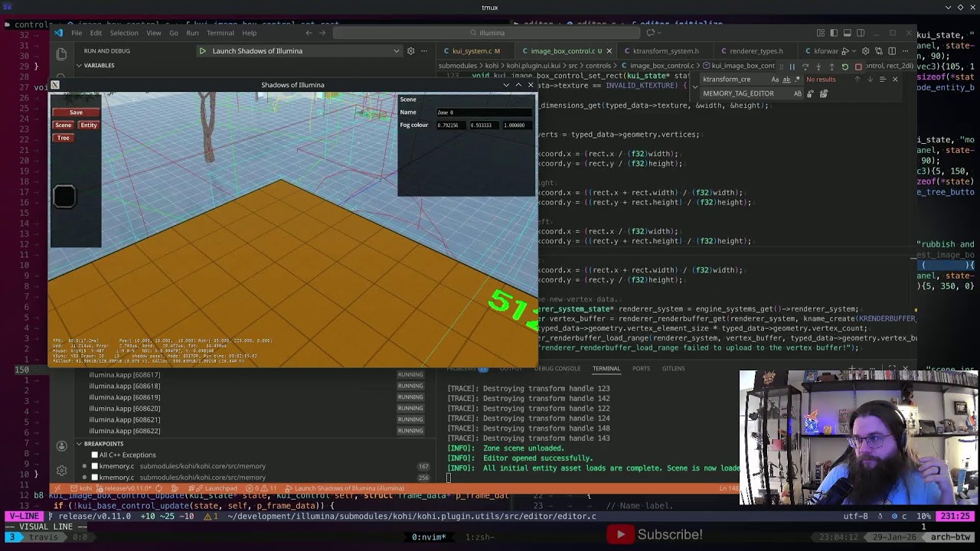Split the editor to the right
980x551 pixels.
coord(892,51)
